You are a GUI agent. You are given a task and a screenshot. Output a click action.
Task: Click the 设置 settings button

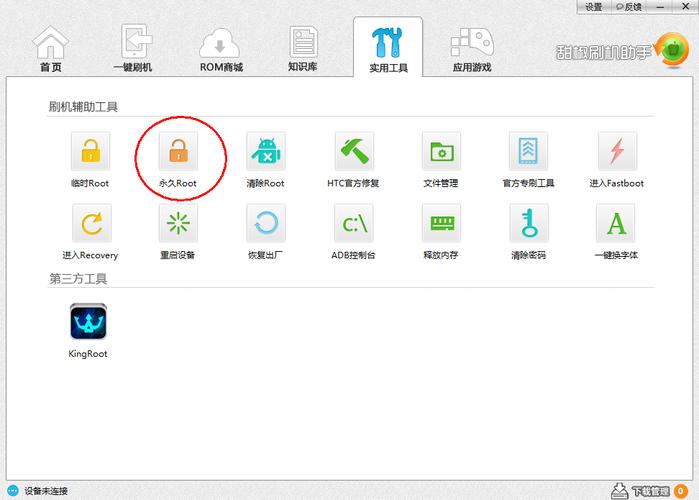pos(594,7)
